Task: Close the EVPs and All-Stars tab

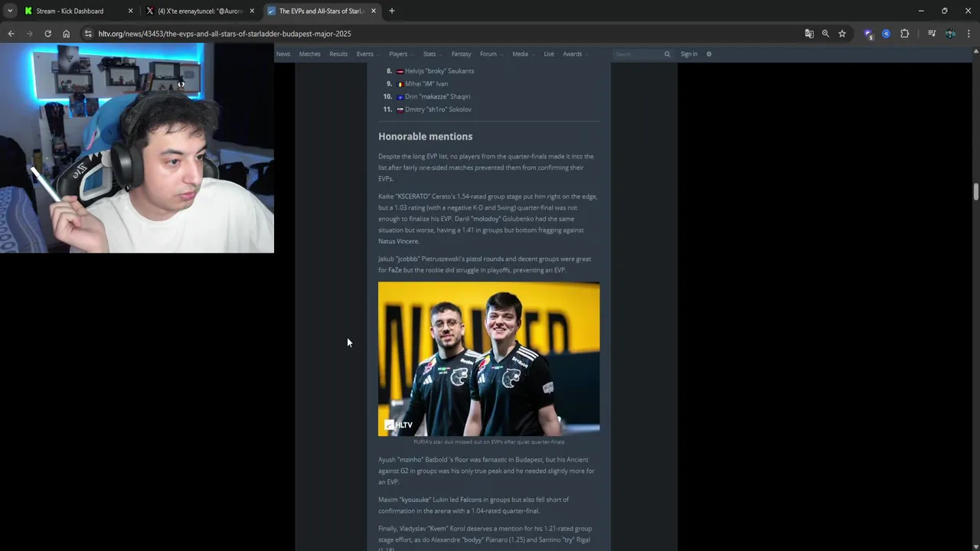Action: click(x=374, y=11)
